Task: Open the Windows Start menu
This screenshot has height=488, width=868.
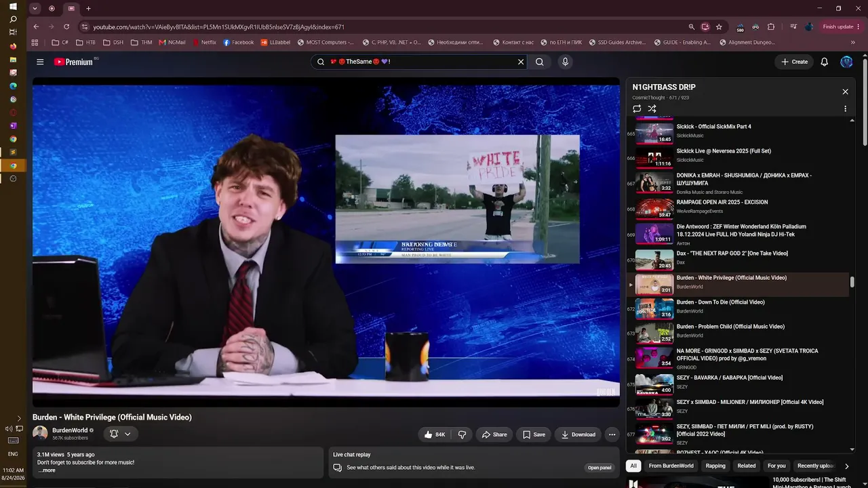Action: point(13,7)
